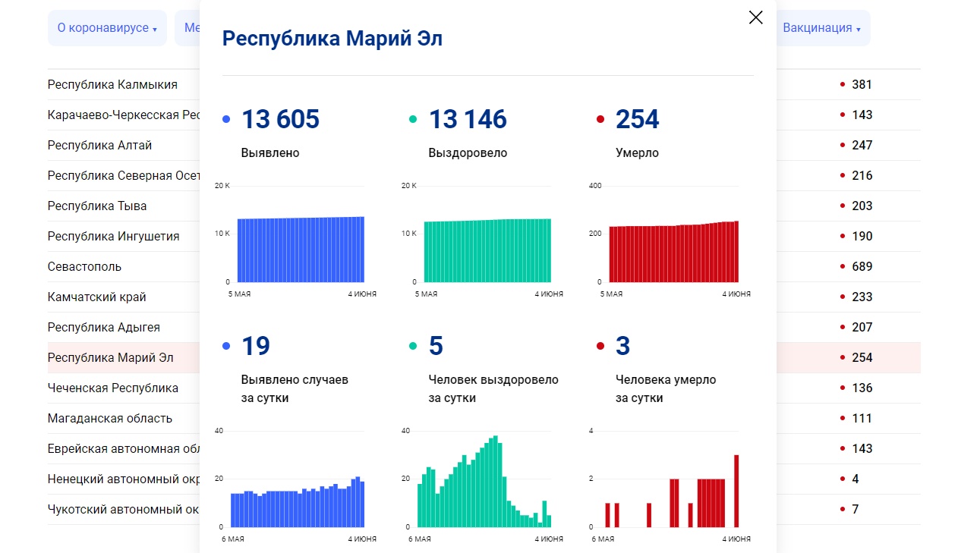Select Чеченская Республика row

[112, 388]
